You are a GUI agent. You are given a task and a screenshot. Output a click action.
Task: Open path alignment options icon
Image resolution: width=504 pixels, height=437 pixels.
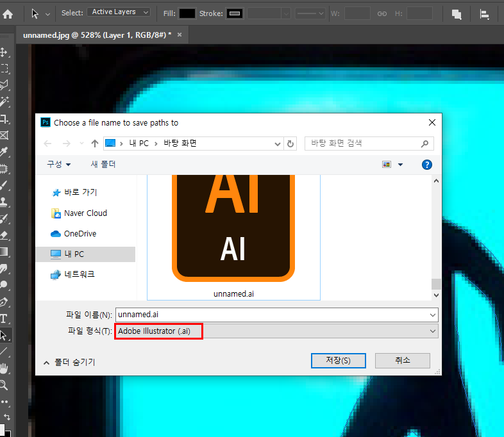coord(484,15)
